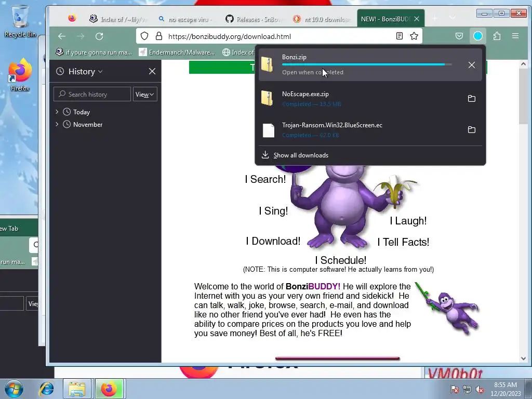The image size is (532, 399).
Task: Select the Firefox desktop shortcut
Action: [20, 75]
